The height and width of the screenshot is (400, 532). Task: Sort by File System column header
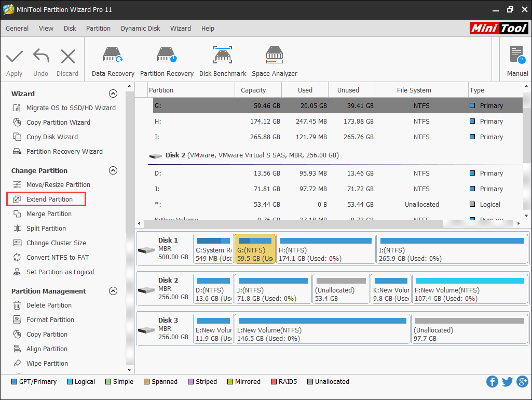tap(421, 90)
